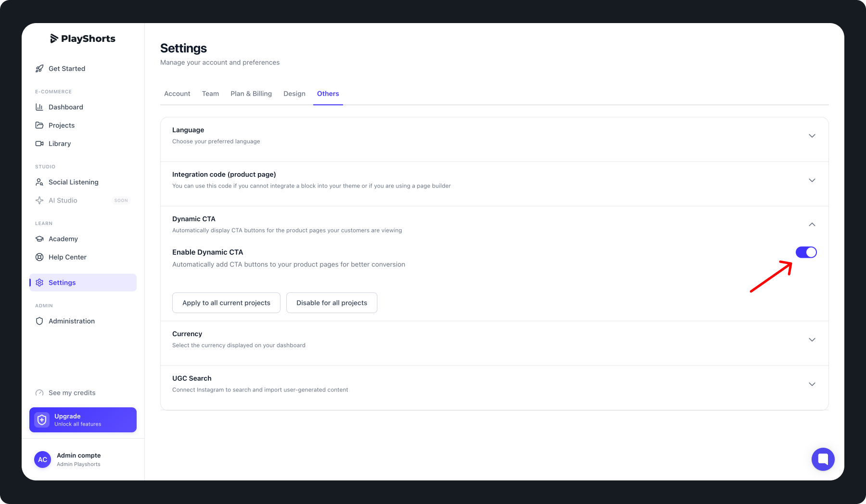The image size is (866, 504).
Task: Click Apply to all current projects
Action: click(226, 303)
